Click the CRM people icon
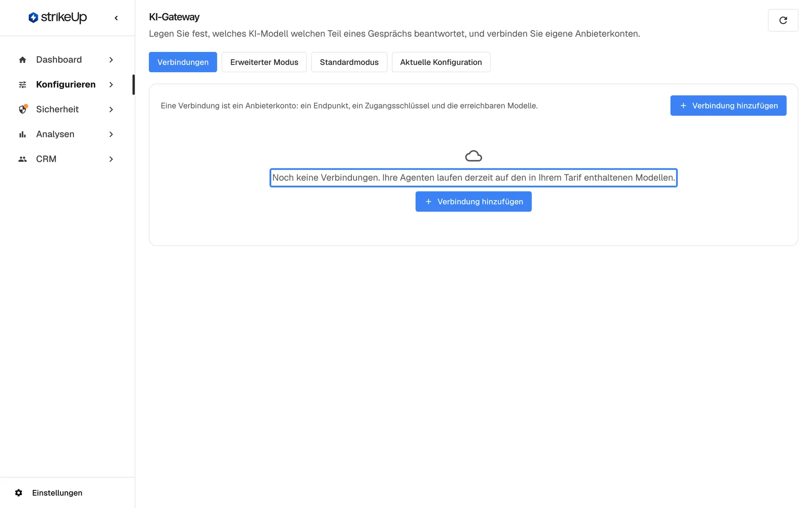Viewport: 812px width, 508px height. (23, 159)
